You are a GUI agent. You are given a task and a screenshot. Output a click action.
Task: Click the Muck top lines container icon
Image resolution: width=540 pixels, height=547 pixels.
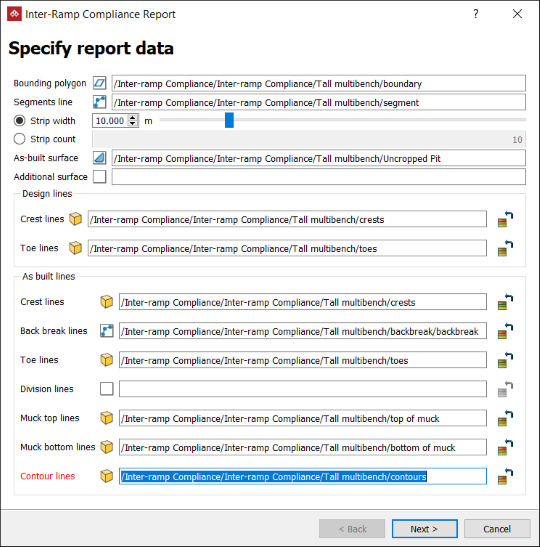(107, 418)
